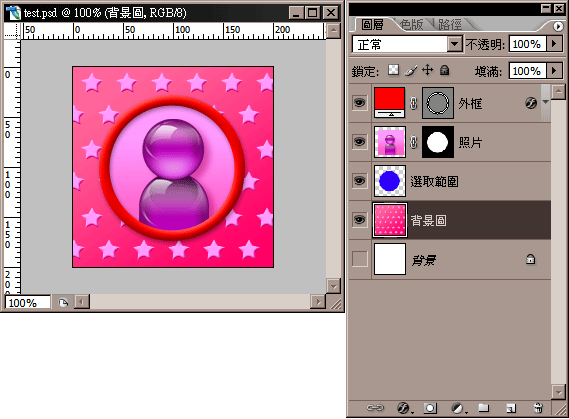Expand effects of the 外框 layer
Image resolution: width=569 pixels, height=419 pixels.
pos(545,103)
